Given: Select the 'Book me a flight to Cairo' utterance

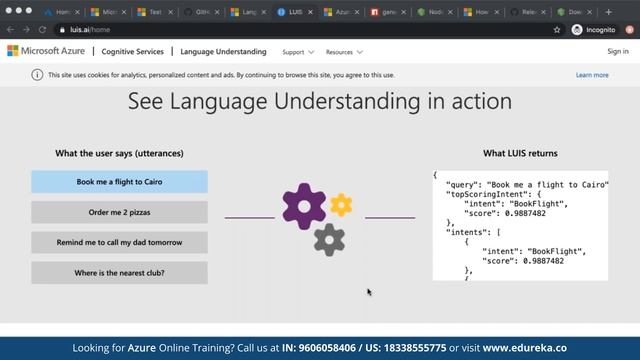Looking at the screenshot, I should (119, 182).
